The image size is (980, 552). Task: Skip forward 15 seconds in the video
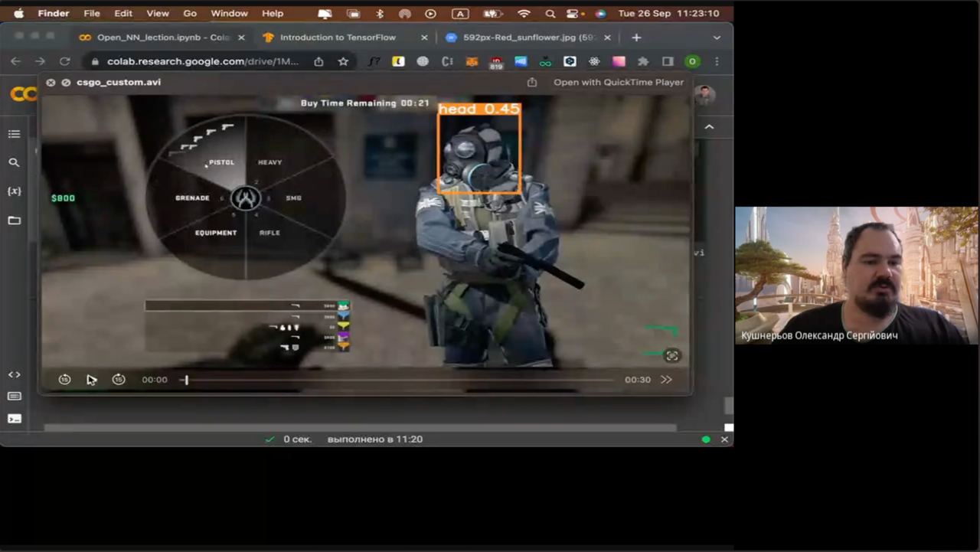click(119, 379)
